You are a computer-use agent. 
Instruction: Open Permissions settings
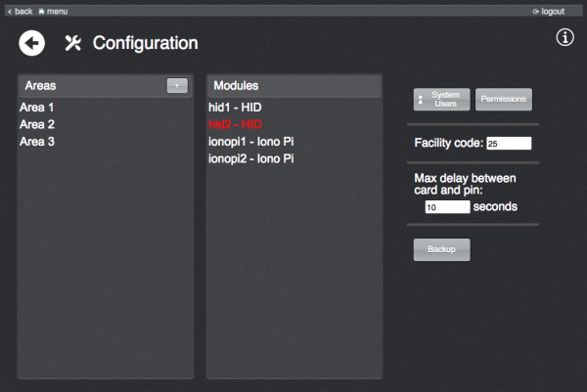tap(504, 99)
